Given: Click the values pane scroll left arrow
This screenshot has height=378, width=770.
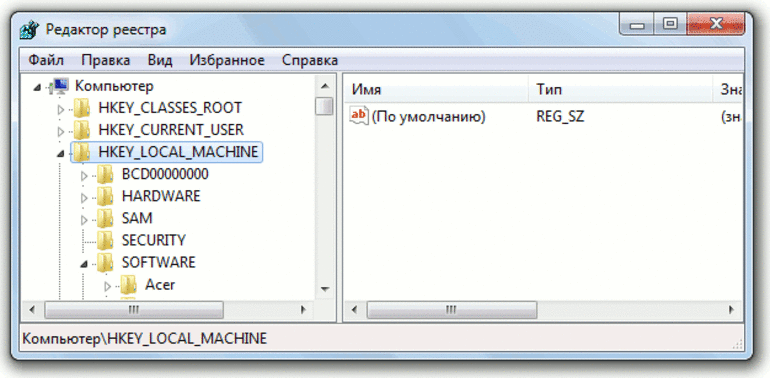Looking at the screenshot, I should tap(355, 310).
